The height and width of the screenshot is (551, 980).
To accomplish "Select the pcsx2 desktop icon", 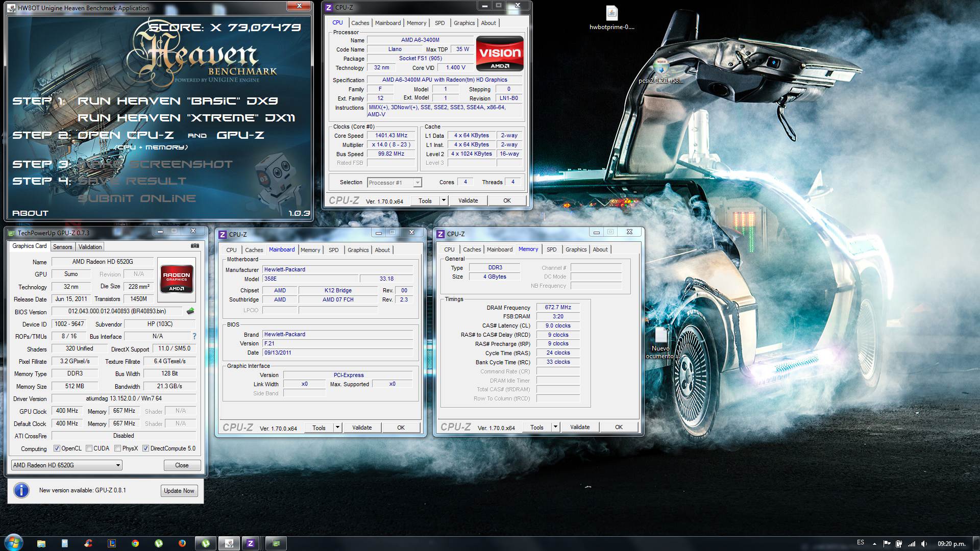I will click(660, 71).
